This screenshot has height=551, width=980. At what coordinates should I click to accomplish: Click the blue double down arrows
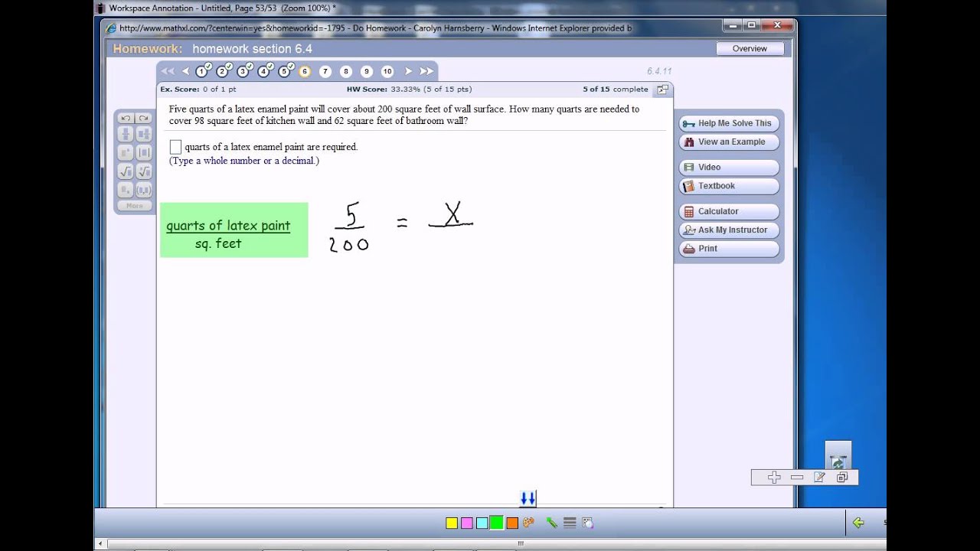point(528,499)
